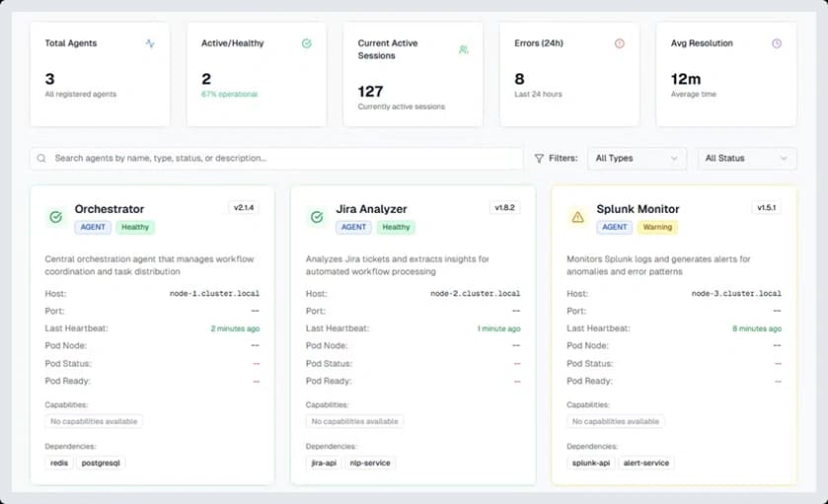Click the AGENT tag on Orchestrator card

point(93,227)
